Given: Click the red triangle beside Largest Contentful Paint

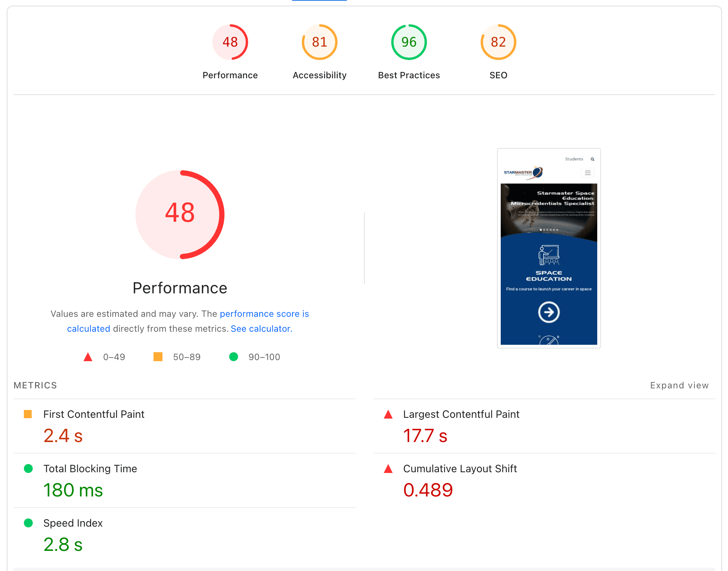Looking at the screenshot, I should (388, 414).
